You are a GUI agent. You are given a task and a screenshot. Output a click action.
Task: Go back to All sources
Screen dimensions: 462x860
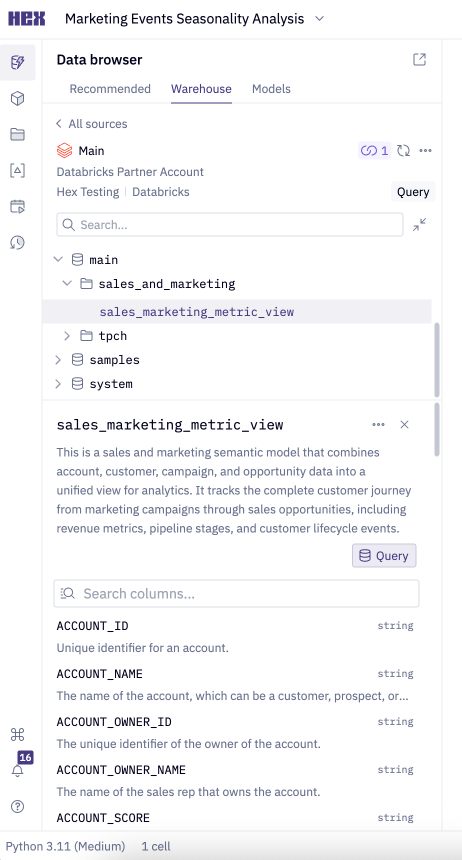point(91,124)
